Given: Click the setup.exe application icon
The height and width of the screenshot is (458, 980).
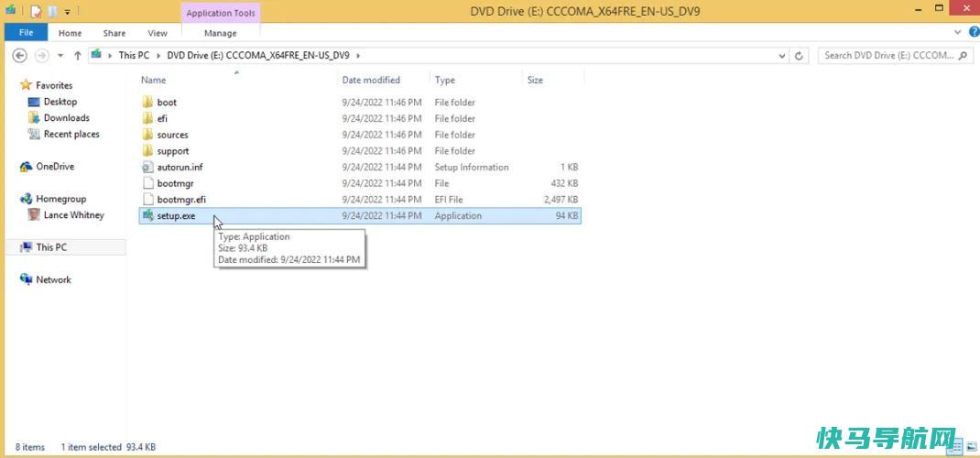Looking at the screenshot, I should [147, 215].
